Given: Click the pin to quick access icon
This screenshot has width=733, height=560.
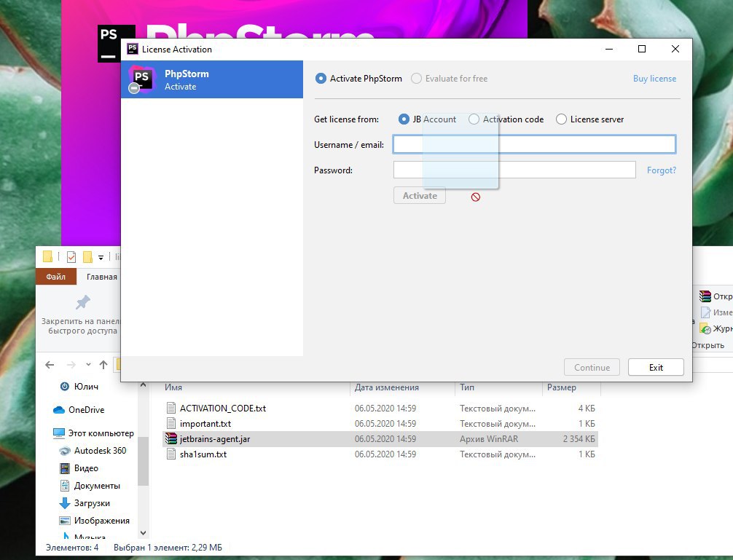Looking at the screenshot, I should [83, 303].
